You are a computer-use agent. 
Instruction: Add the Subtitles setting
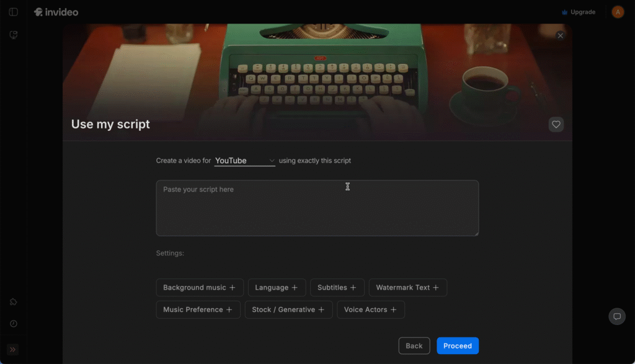337,288
